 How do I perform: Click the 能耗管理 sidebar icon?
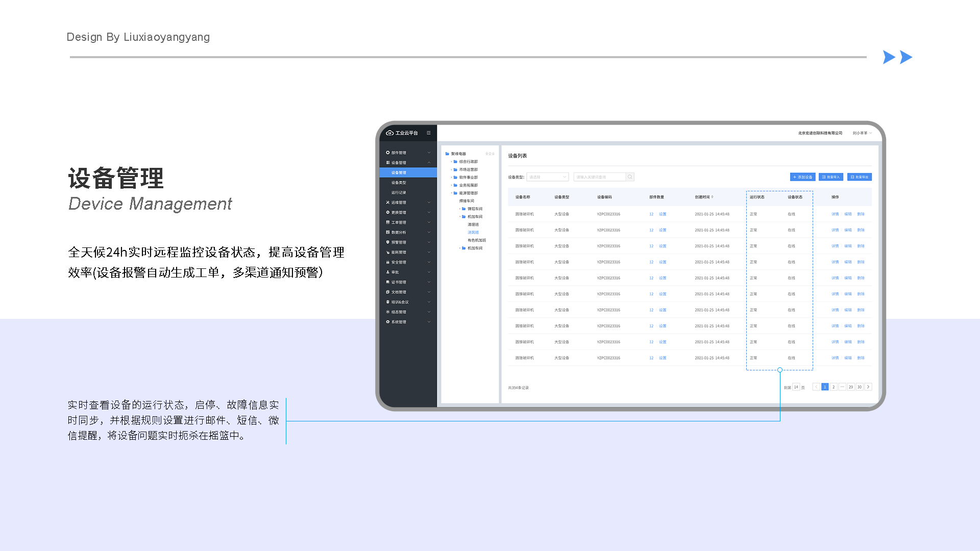coord(388,252)
